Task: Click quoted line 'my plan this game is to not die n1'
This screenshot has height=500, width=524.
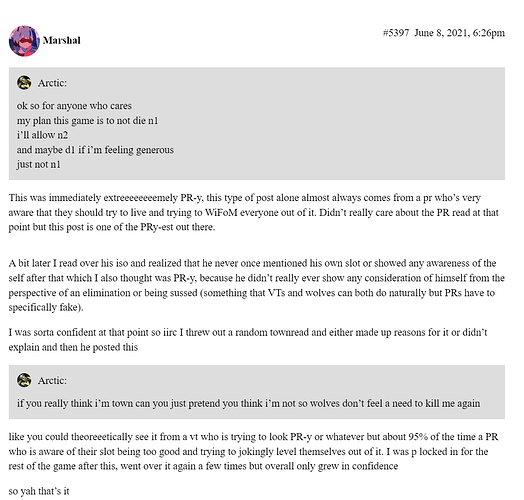Action: (87, 120)
